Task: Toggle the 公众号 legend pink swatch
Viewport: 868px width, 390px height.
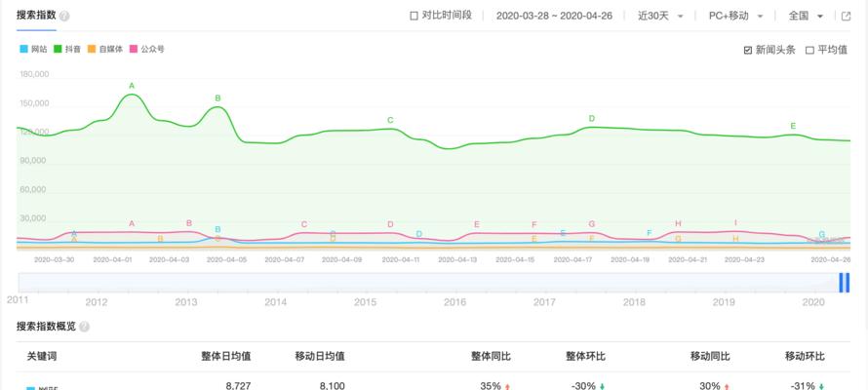Action: (133, 49)
